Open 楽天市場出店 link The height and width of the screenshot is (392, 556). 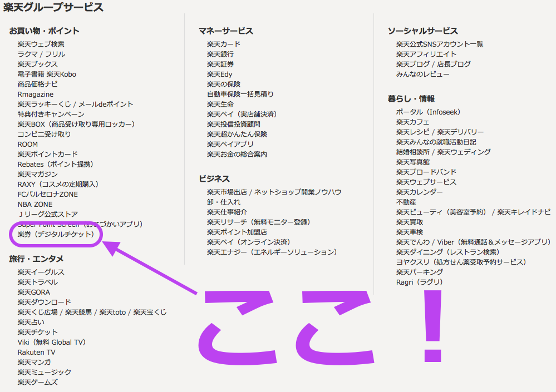tap(227, 192)
